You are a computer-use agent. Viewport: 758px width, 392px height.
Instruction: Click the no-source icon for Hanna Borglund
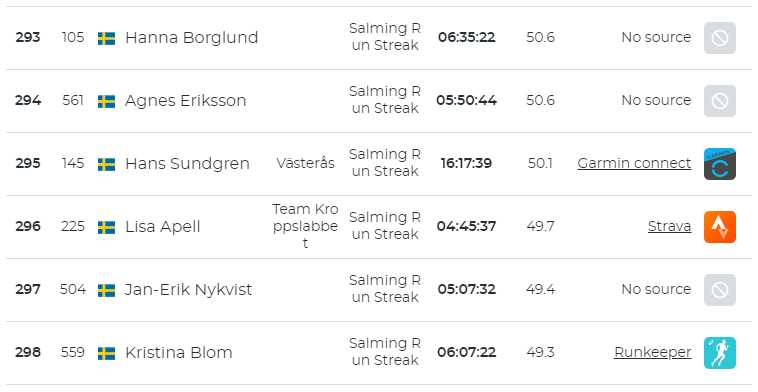tap(719, 38)
